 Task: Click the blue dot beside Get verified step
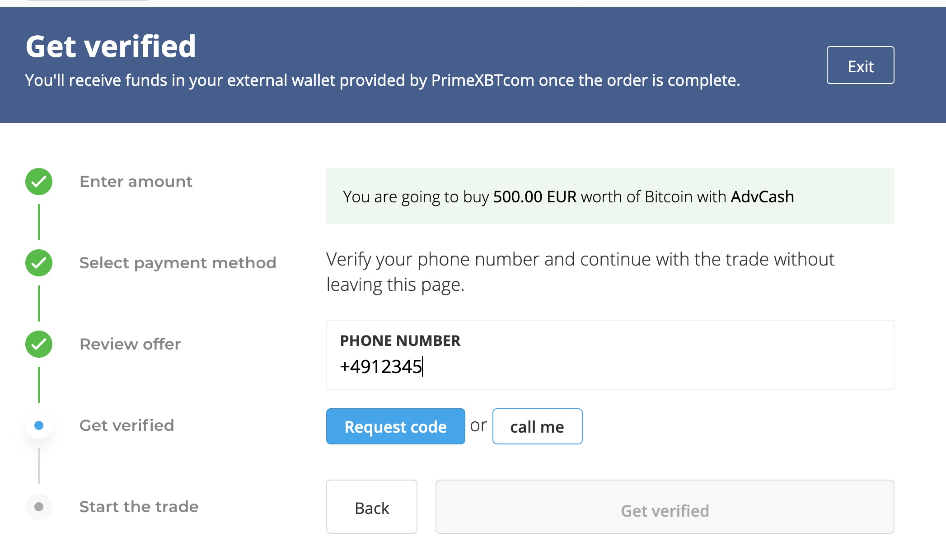(x=39, y=425)
